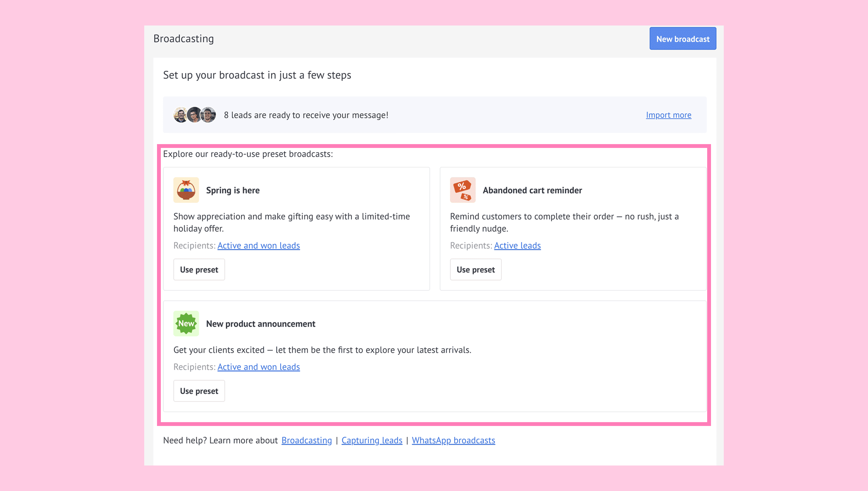Click 'Explore our ready-to-use preset broadcasts:' text
Image resolution: width=868 pixels, height=491 pixels.
pos(248,154)
